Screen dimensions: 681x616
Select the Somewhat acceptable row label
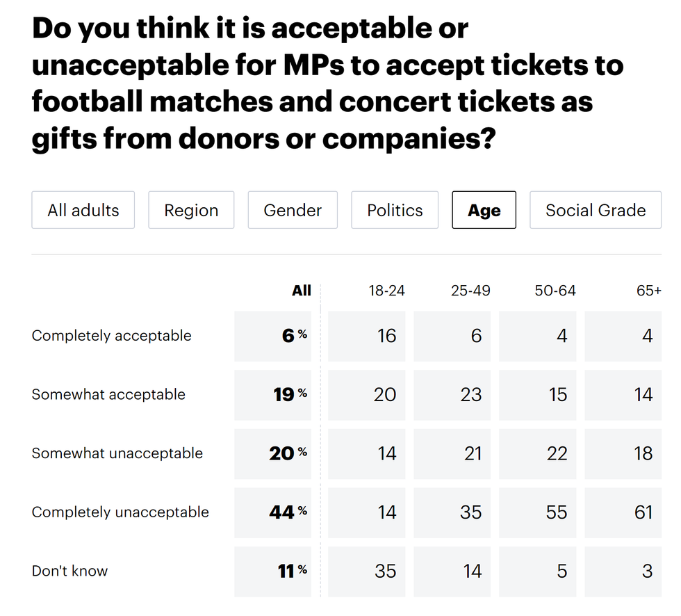[x=108, y=394]
